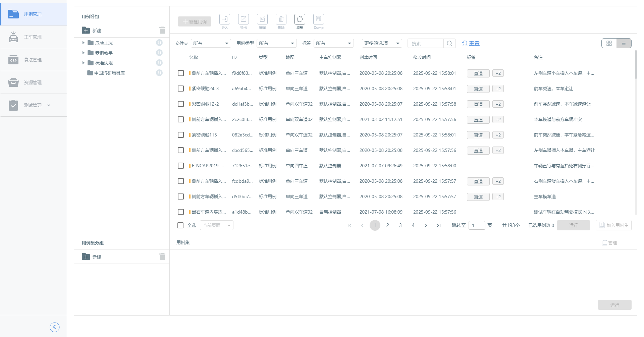Go to page 4

(413, 225)
